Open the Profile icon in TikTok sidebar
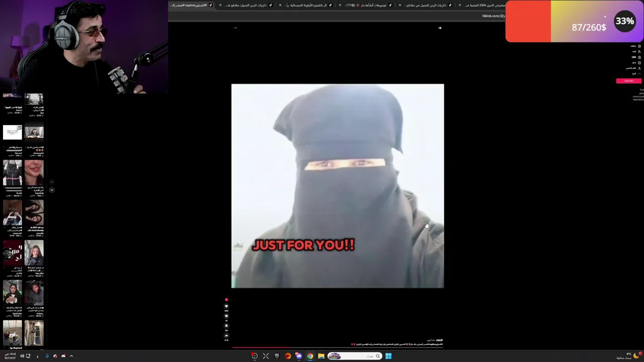This screenshot has width=644, height=362. (639, 68)
